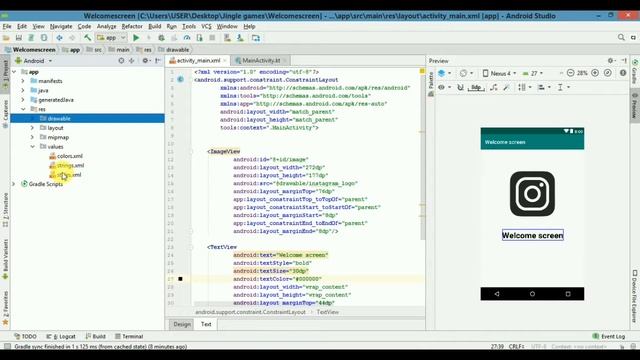
Task: Click the 8dp default margins button
Action: tap(476, 87)
